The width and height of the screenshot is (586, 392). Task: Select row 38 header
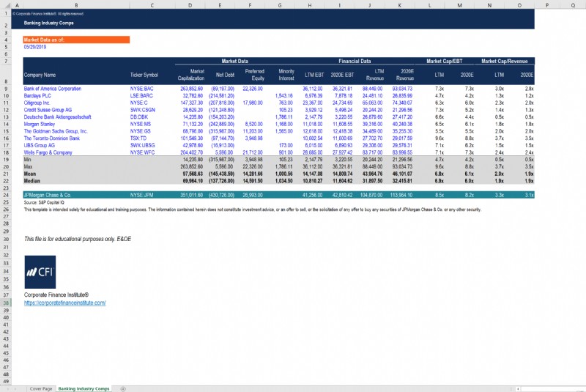(x=6, y=303)
